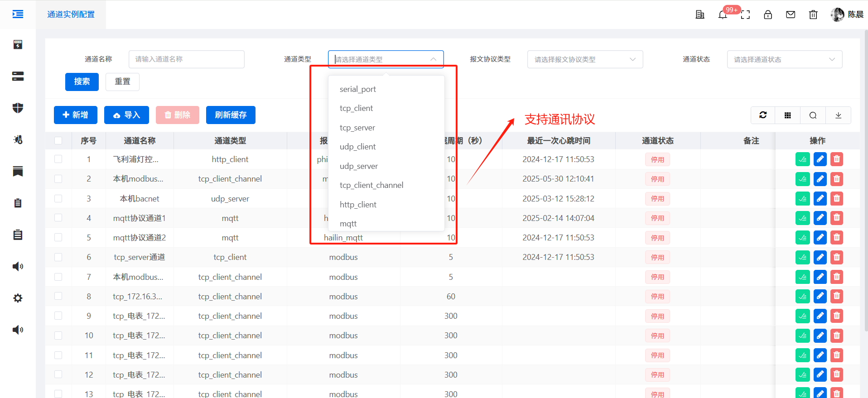Viewport: 868px width, 398px height.
Task: Click the 刷新缓存 button
Action: [x=231, y=115]
